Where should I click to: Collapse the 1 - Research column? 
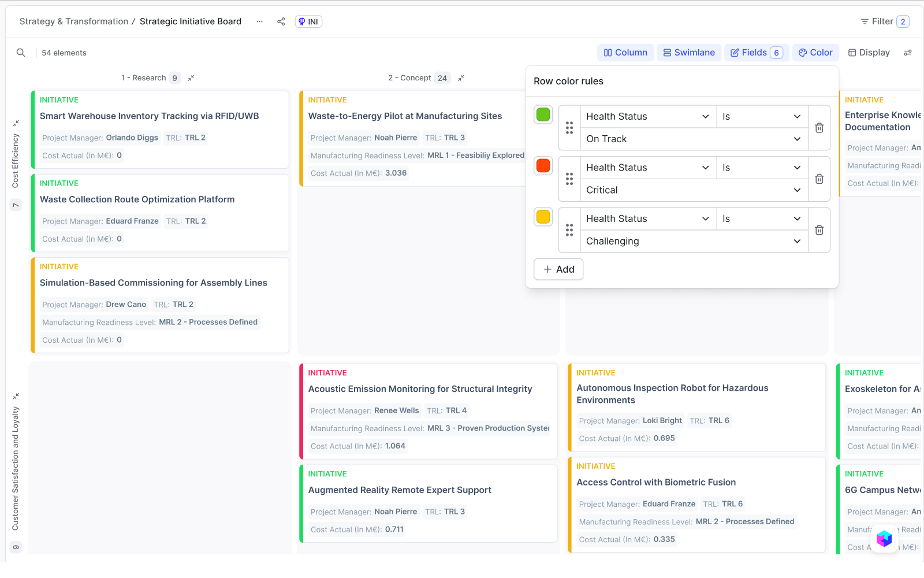tap(191, 78)
